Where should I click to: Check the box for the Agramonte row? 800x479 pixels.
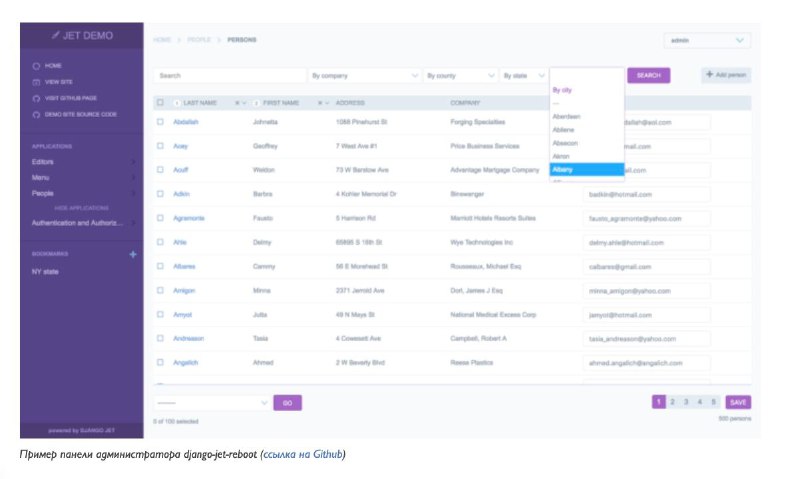160,218
